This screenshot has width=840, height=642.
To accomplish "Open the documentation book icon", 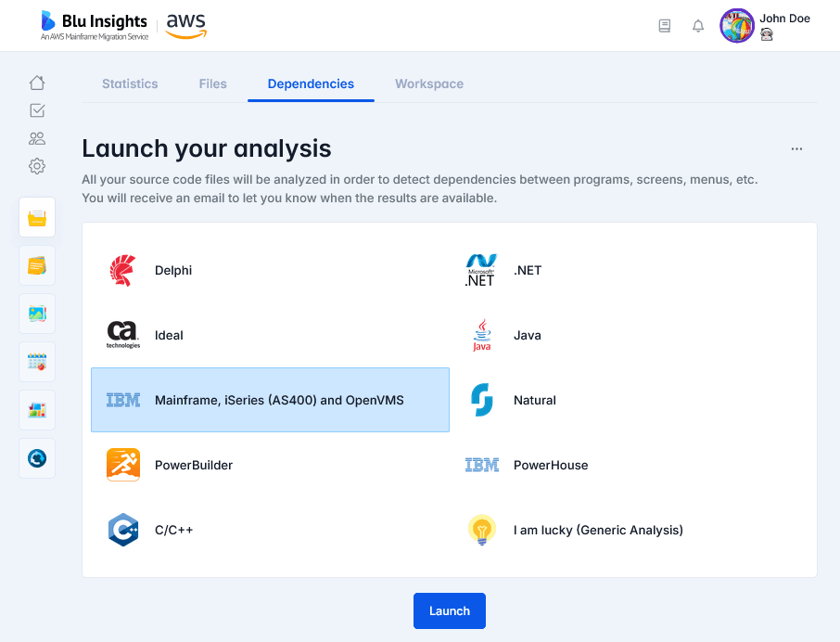I will 664,26.
